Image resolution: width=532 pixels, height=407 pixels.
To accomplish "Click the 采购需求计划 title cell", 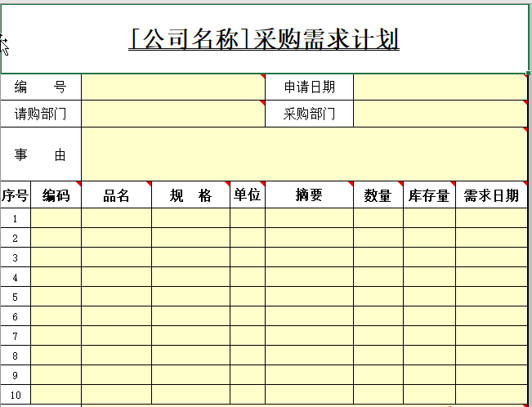I will pos(264,38).
